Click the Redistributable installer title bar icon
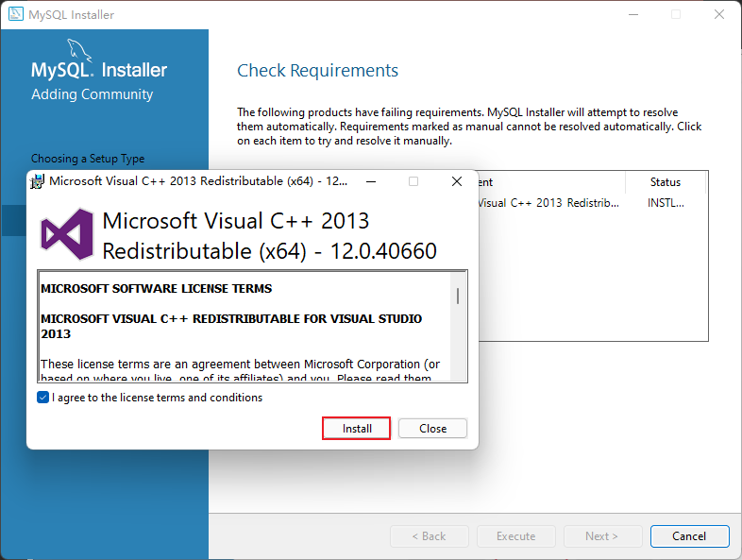 [38, 181]
